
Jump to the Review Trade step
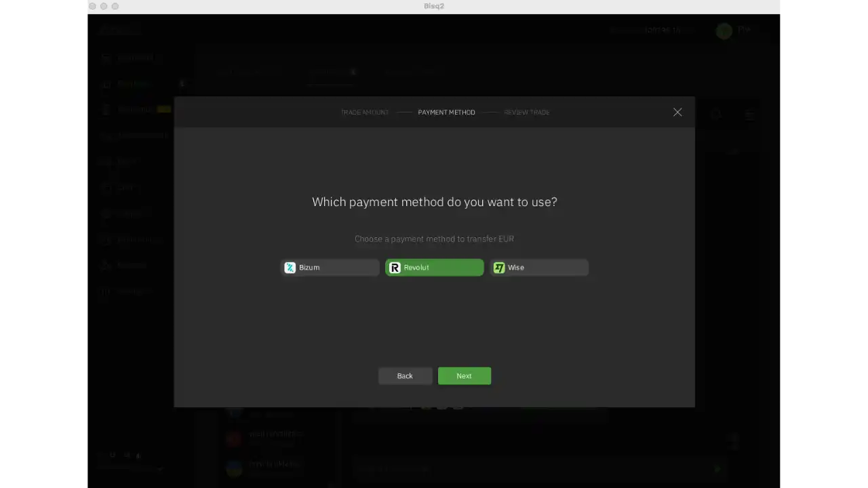coord(527,113)
